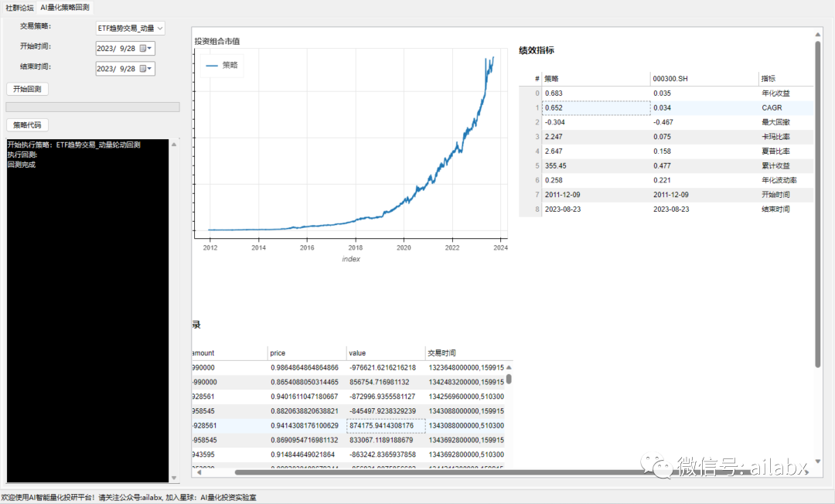The width and height of the screenshot is (835, 504).
Task: Select value cell -976621.6216216218
Action: [386, 368]
